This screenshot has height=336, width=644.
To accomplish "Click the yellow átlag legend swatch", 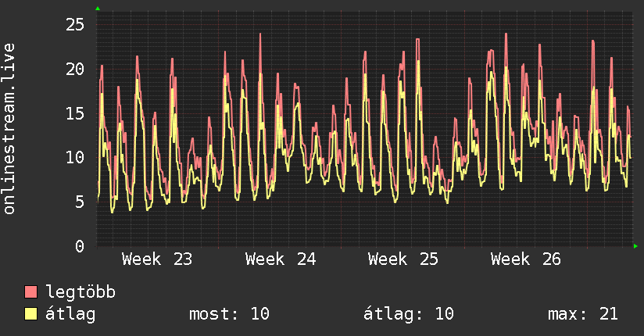I will coord(30,314).
